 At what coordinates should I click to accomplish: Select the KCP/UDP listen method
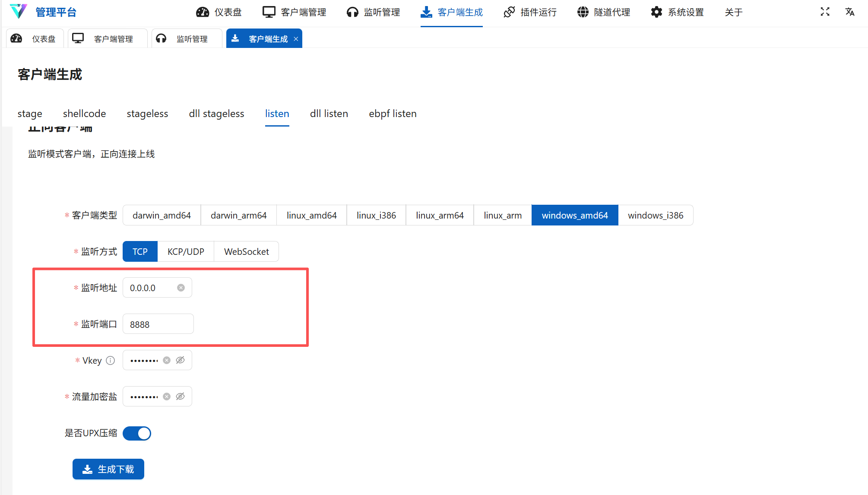pos(186,251)
